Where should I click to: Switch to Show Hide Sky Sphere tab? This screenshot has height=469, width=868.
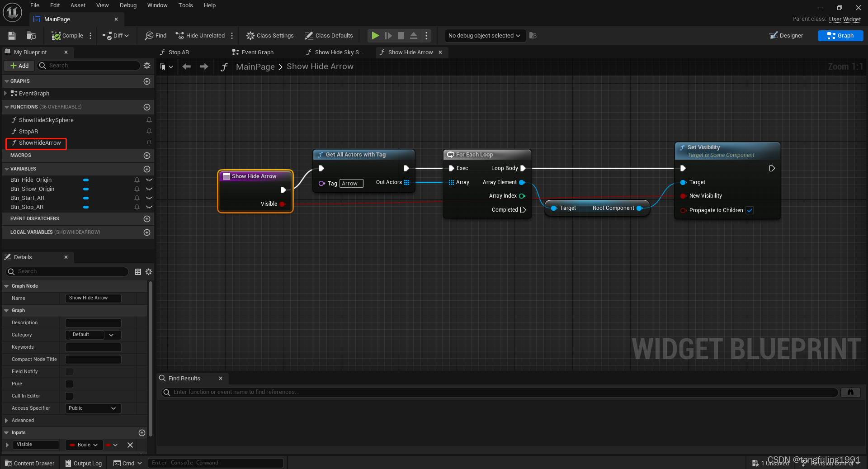click(335, 52)
